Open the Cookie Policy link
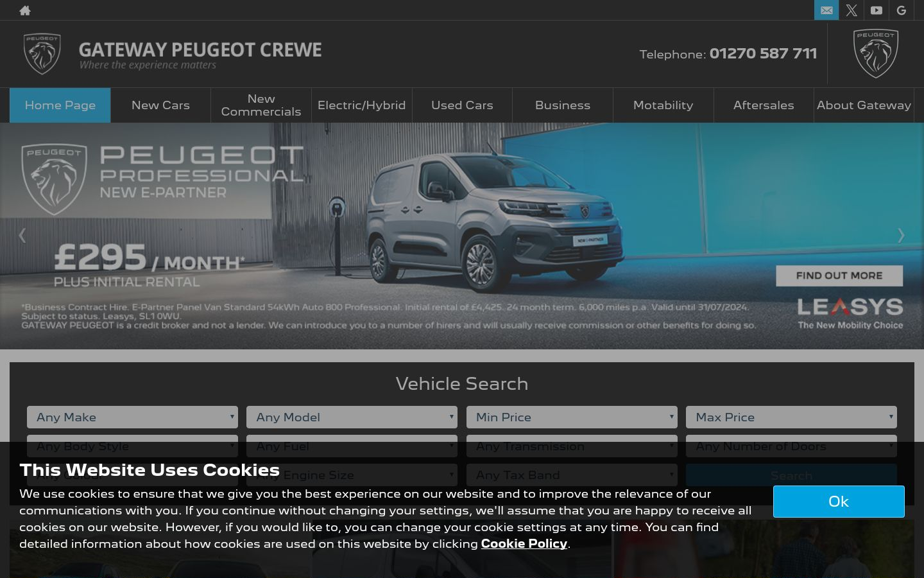This screenshot has width=924, height=578. (x=524, y=543)
